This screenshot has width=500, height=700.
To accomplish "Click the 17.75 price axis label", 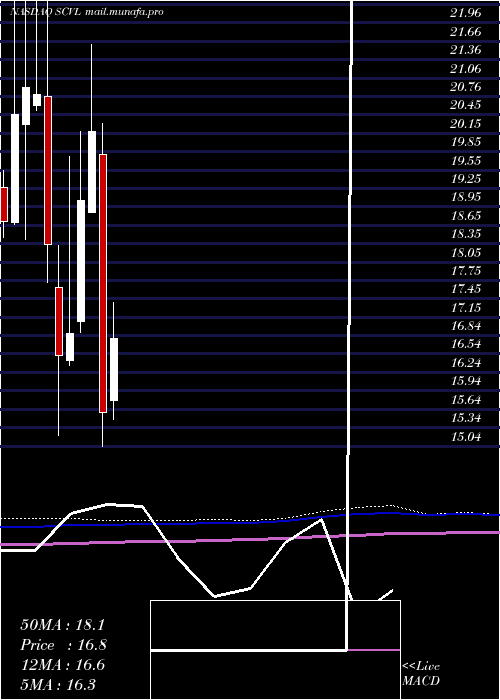I will pyautogui.click(x=466, y=271).
